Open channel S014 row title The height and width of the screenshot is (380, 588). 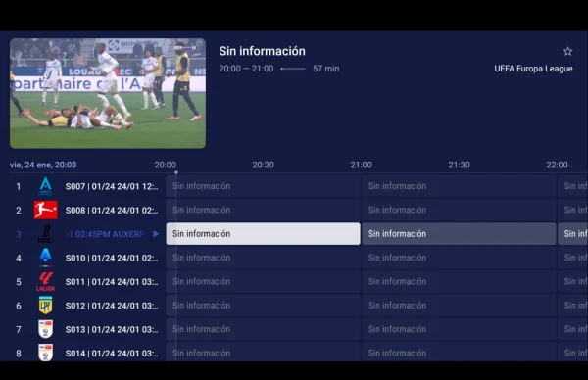pos(112,354)
